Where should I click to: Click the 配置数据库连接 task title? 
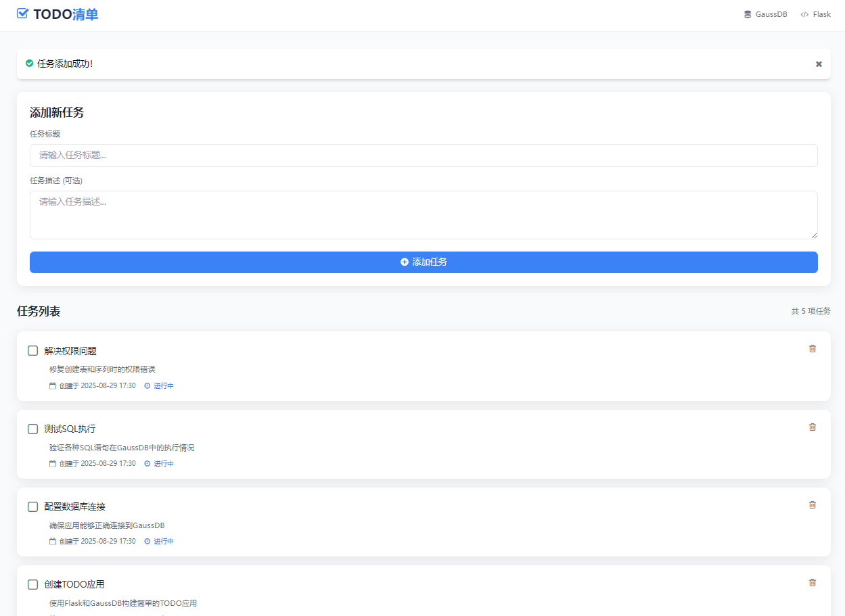pos(75,506)
